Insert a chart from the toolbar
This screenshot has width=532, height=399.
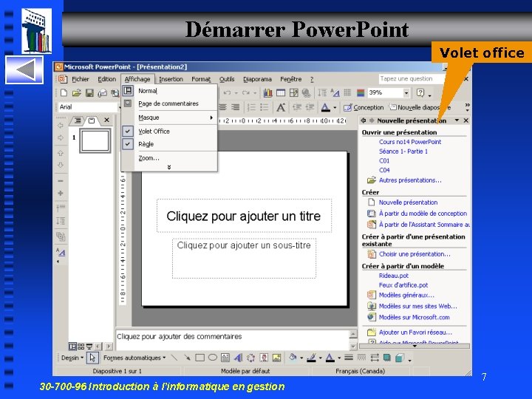tap(267, 92)
